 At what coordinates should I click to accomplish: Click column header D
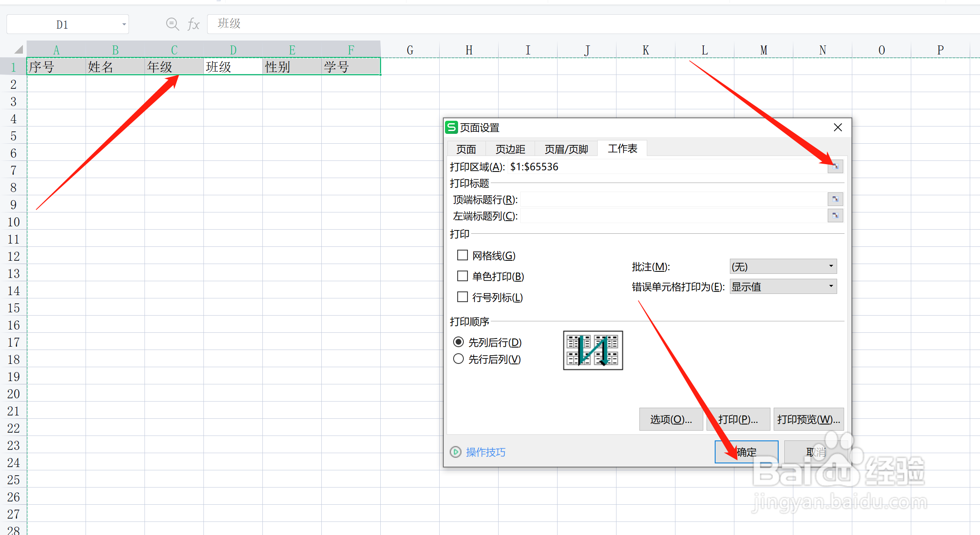click(x=233, y=50)
